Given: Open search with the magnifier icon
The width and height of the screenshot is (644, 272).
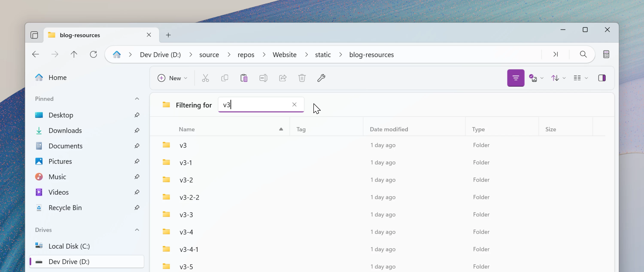Looking at the screenshot, I should (583, 54).
